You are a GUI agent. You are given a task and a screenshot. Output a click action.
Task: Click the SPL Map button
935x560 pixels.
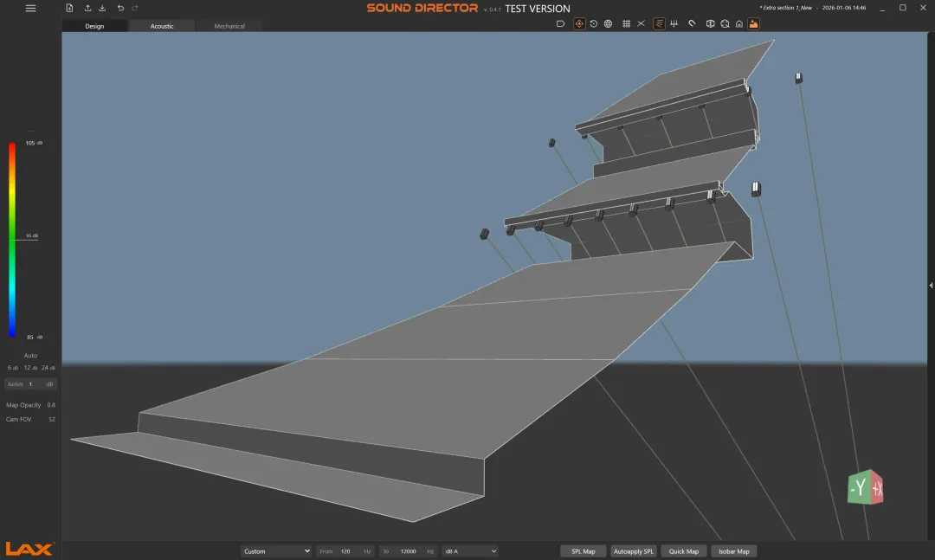584,551
